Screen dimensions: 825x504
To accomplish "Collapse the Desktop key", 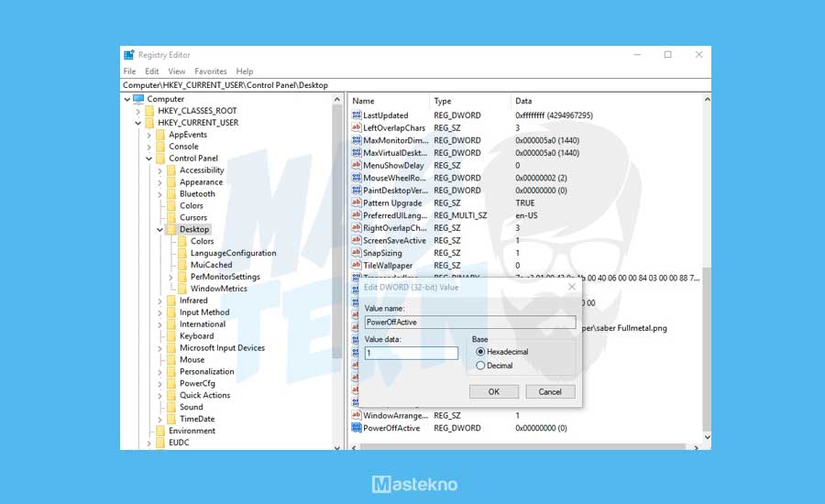I will [159, 229].
